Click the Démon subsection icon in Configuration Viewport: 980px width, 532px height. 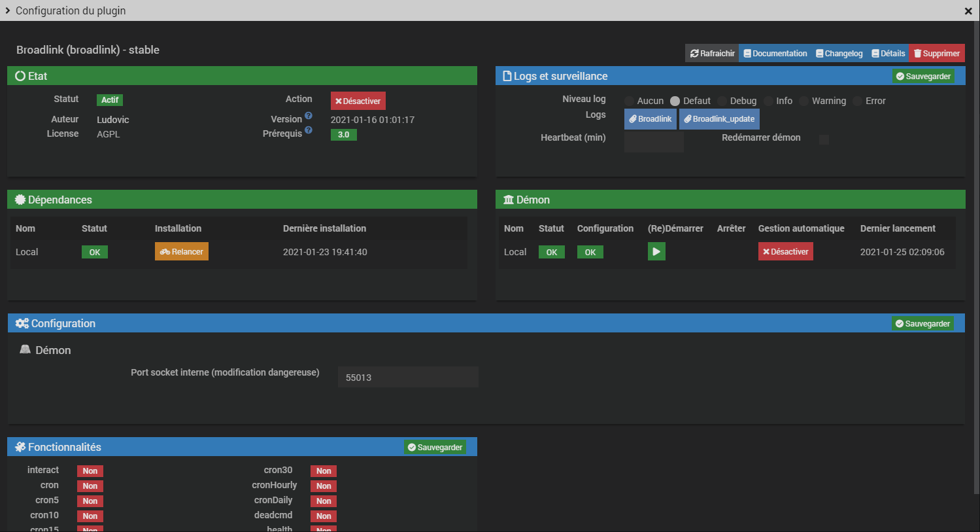(25, 349)
